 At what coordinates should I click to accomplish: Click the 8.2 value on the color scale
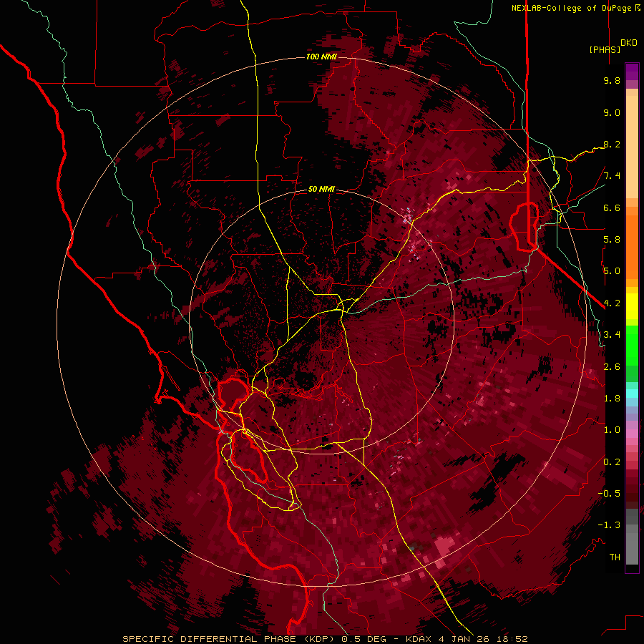click(x=612, y=144)
